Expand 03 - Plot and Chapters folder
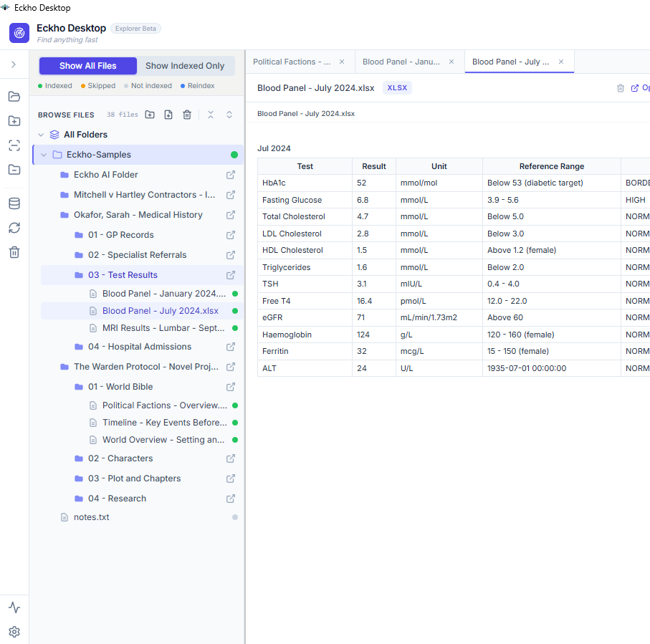 134,479
